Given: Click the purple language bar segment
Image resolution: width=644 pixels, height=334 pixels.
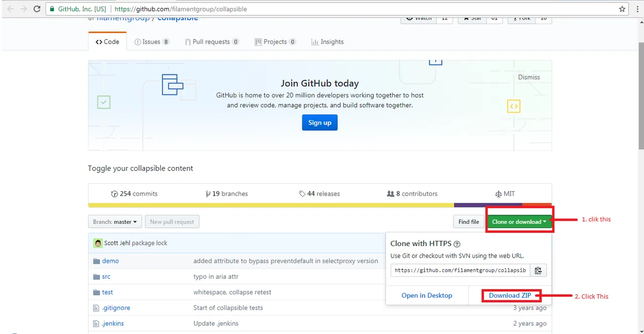Looking at the screenshot, I should (x=488, y=205).
